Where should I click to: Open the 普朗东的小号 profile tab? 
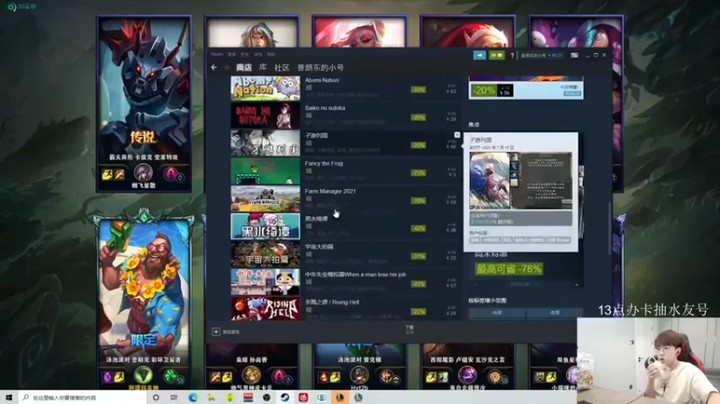pyautogui.click(x=321, y=67)
